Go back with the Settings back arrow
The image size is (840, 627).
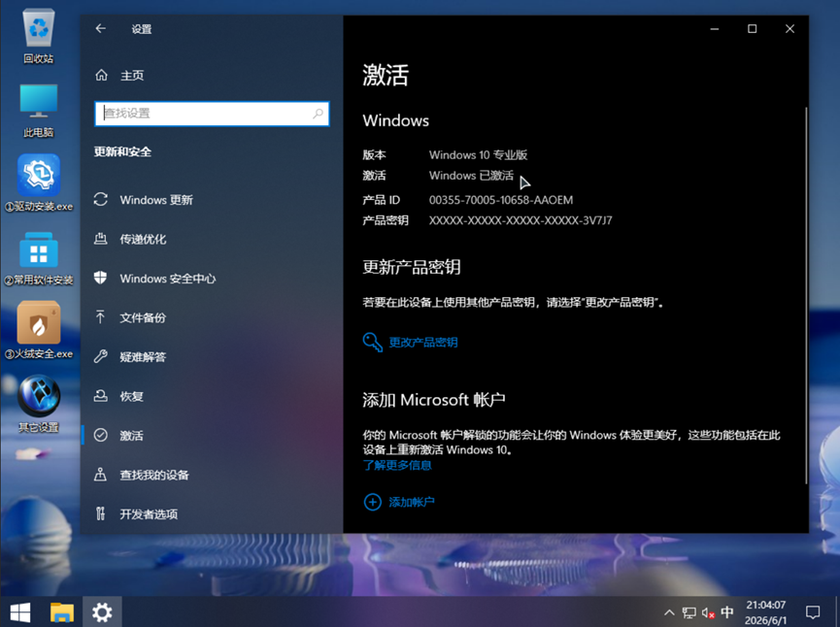[101, 29]
